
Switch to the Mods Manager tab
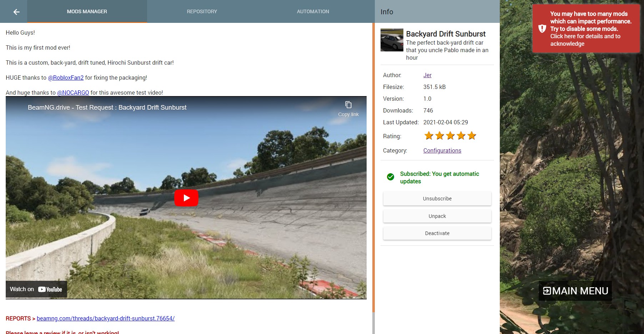click(x=87, y=11)
